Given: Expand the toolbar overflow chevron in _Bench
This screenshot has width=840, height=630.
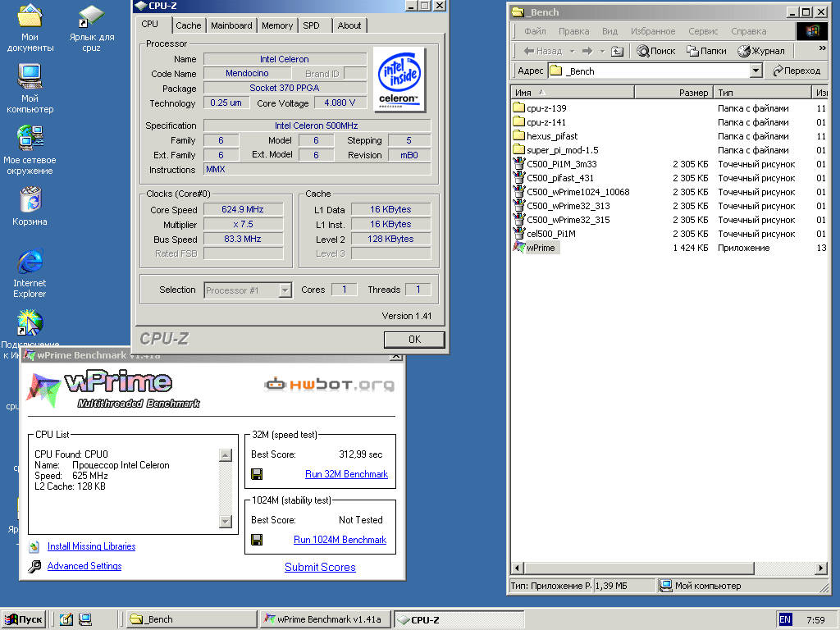Looking at the screenshot, I should click(x=823, y=48).
